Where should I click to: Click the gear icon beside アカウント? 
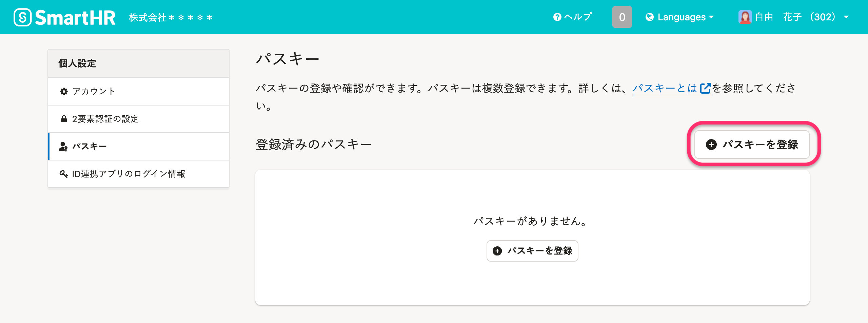click(64, 91)
